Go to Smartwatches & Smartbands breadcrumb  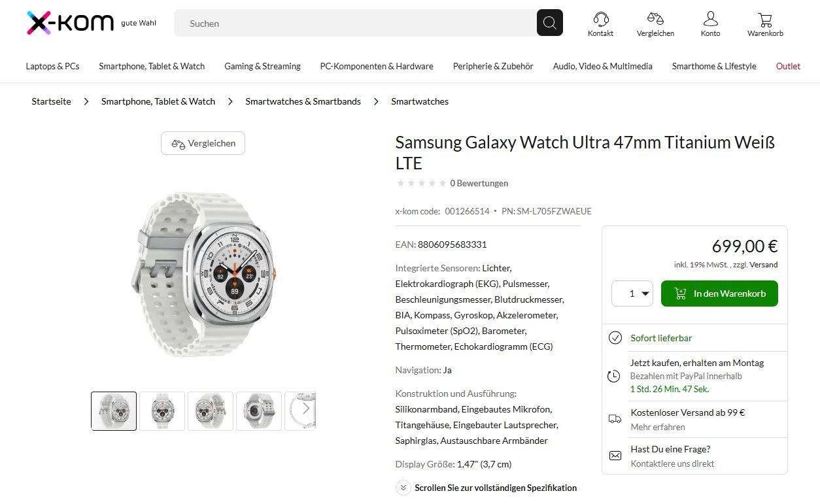tap(303, 101)
